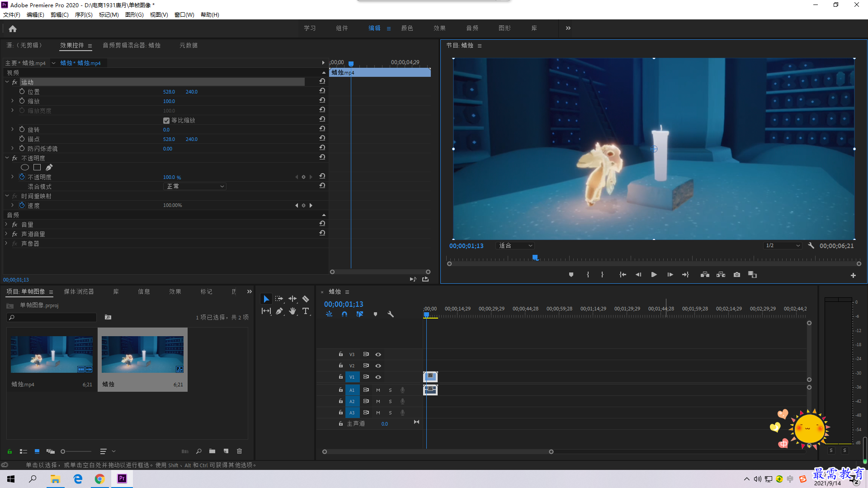Click Mark Out bracket in program monitor
The width and height of the screenshot is (868, 488).
point(602,275)
